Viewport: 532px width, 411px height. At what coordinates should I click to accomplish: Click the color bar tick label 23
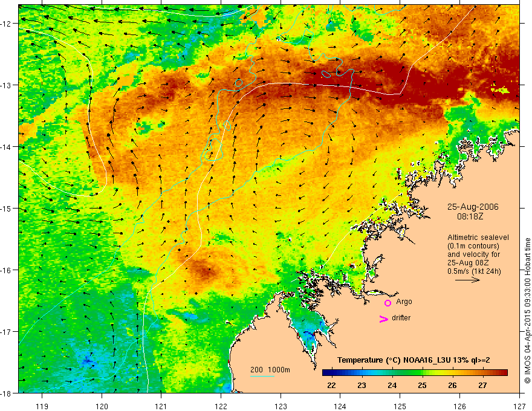362,385
